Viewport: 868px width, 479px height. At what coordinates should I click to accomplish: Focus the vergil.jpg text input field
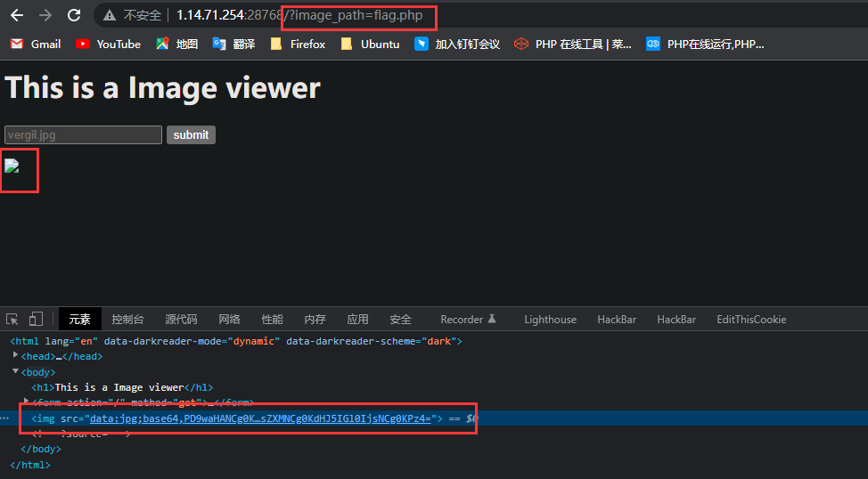[83, 134]
